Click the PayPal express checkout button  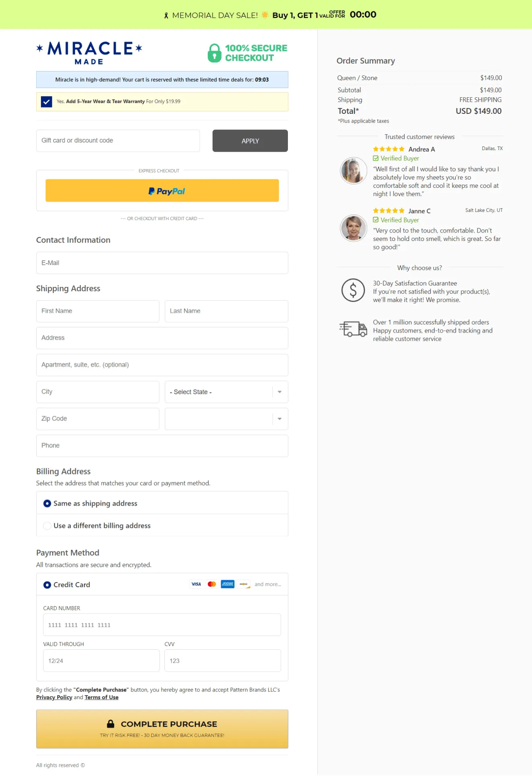point(162,190)
